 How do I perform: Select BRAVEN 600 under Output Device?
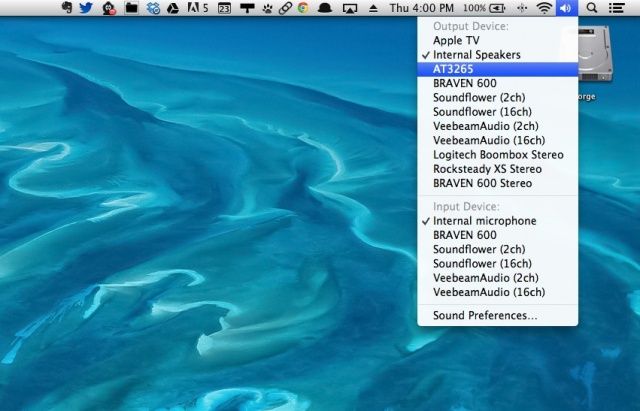(498, 83)
